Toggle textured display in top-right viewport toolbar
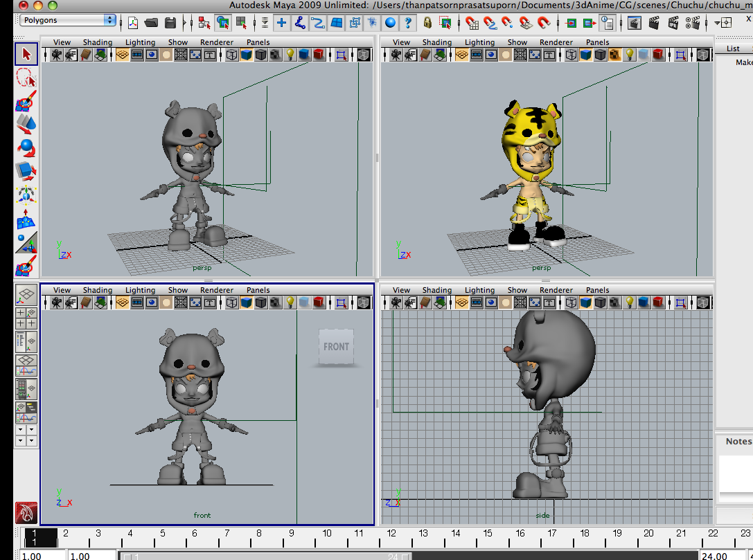This screenshot has height=560, width=753. coord(614,55)
